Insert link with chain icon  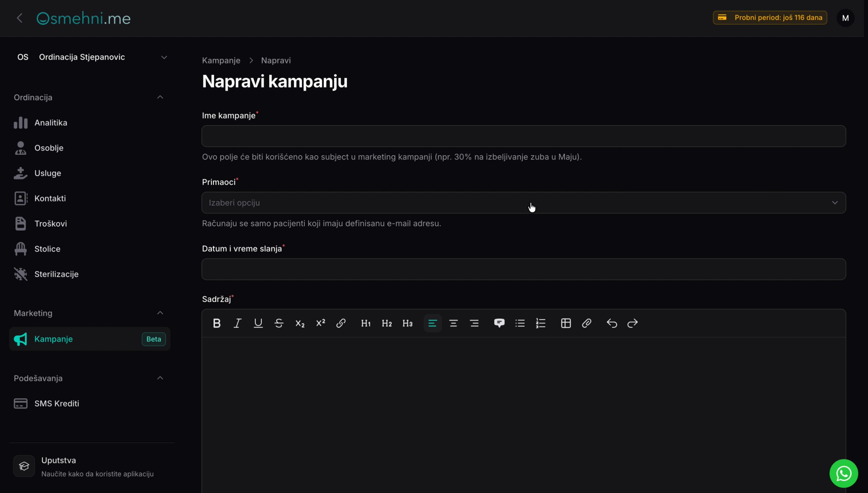(x=341, y=323)
